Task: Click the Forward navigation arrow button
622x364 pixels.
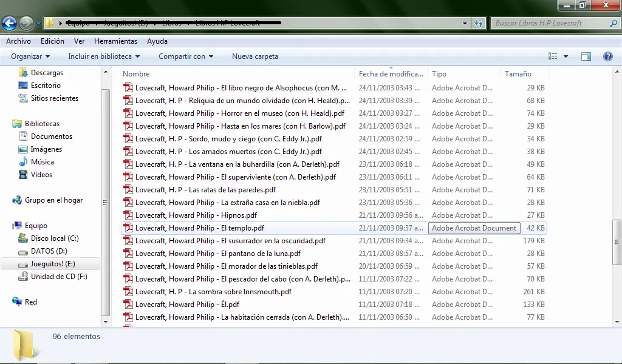Action: pos(27,24)
